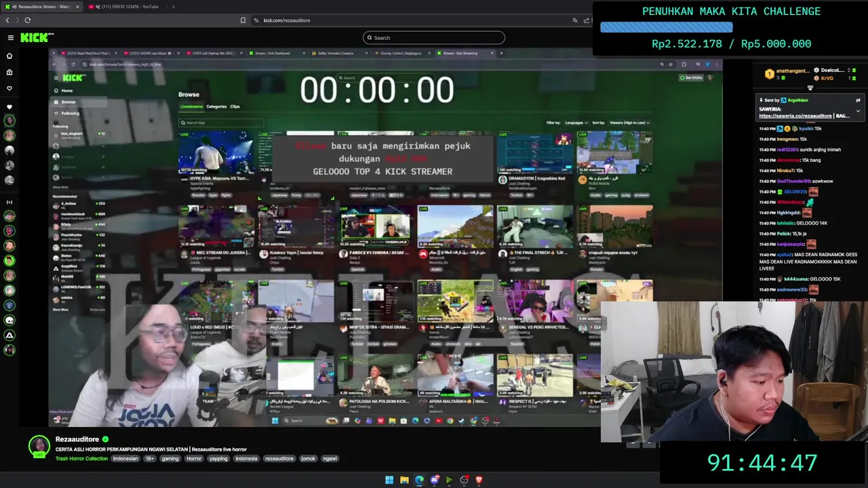Open the Windows Start menu
Image resolution: width=868 pixels, height=488 pixels.
(389, 480)
